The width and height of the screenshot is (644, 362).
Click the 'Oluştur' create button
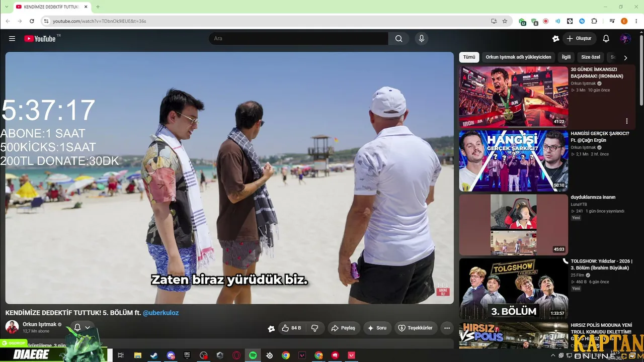[579, 39]
